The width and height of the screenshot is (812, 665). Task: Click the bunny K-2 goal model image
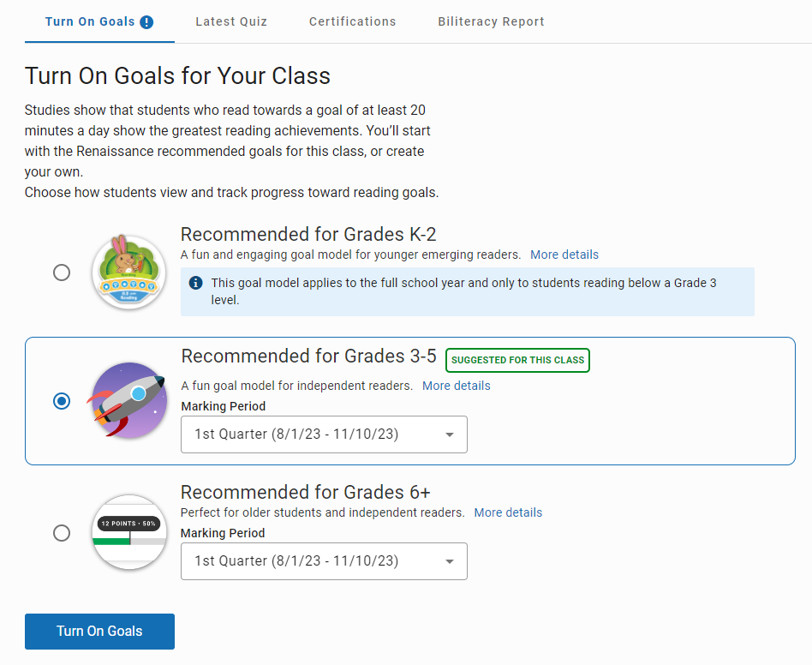[129, 273]
